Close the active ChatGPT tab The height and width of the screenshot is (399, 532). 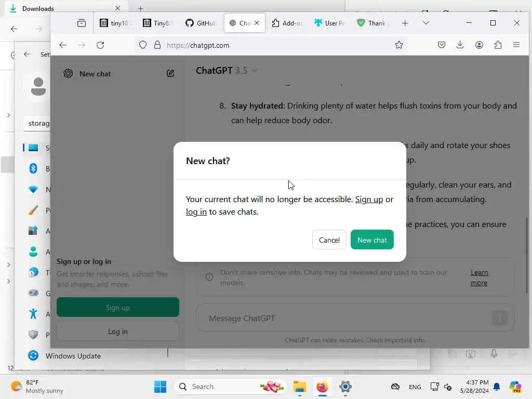[x=257, y=23]
